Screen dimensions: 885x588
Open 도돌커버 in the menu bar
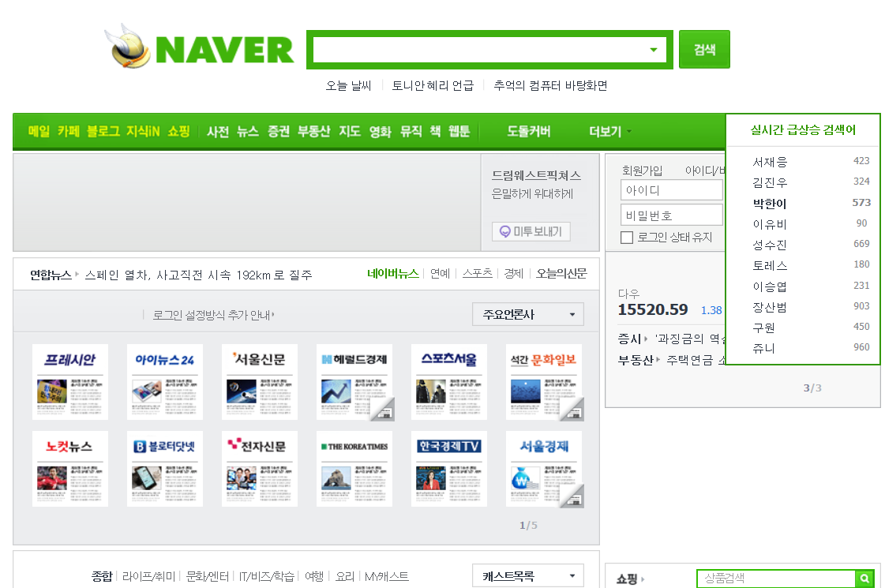(528, 132)
